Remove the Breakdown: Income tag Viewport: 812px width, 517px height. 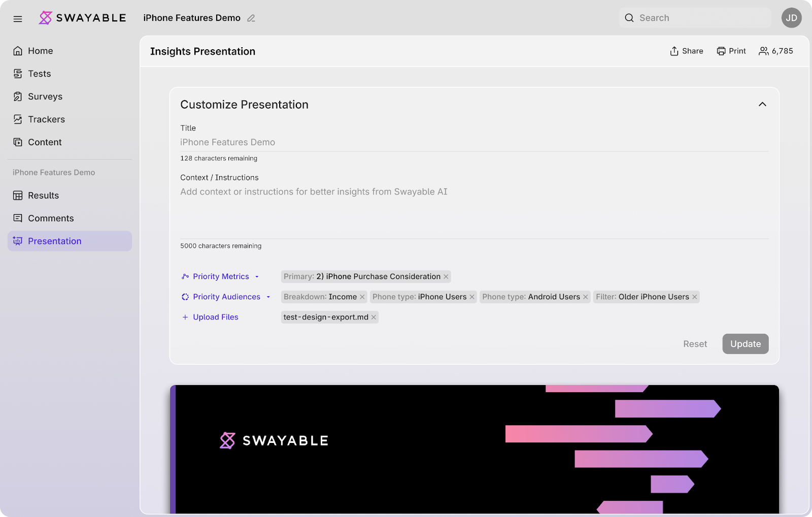tap(362, 297)
